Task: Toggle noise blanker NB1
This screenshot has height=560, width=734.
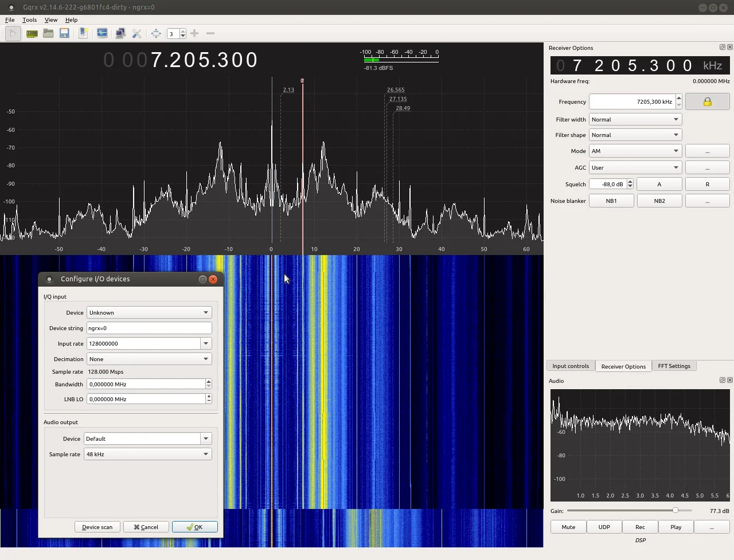Action: pyautogui.click(x=611, y=201)
